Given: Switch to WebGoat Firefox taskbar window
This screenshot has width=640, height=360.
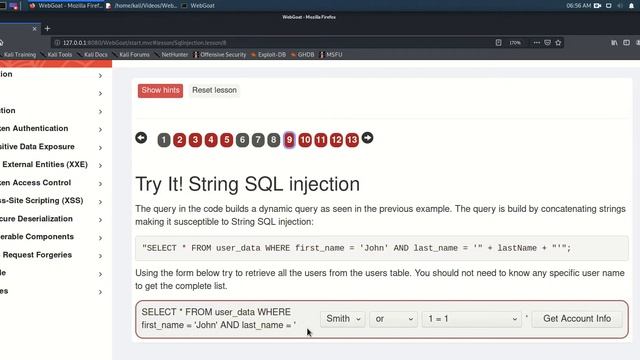Looking at the screenshot, I should pos(66,6).
